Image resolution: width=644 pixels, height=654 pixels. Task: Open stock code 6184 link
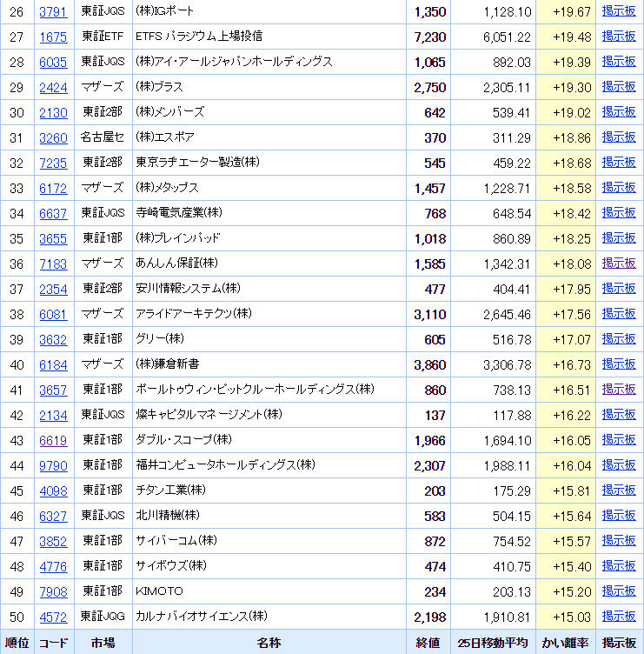[53, 365]
